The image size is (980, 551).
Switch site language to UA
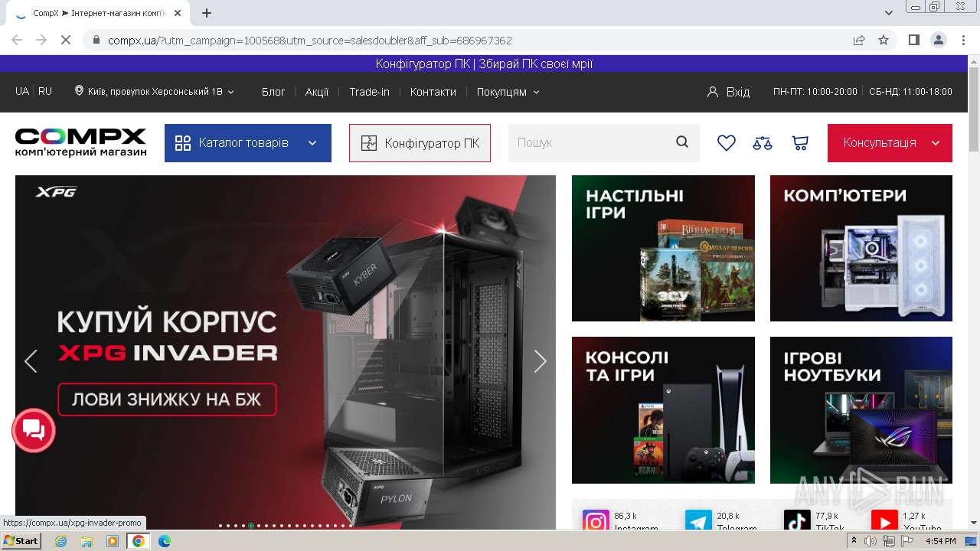[x=22, y=91]
